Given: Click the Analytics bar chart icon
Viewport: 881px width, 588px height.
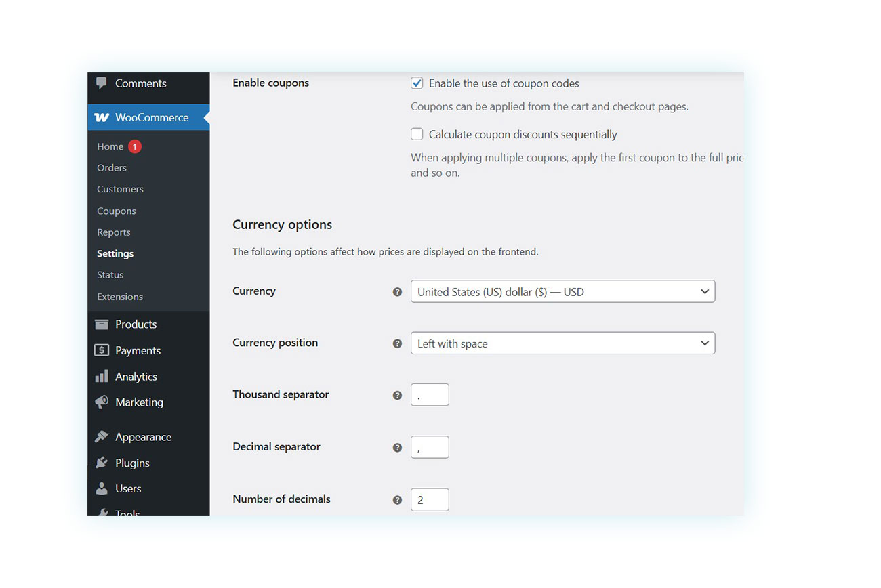Looking at the screenshot, I should [x=102, y=376].
